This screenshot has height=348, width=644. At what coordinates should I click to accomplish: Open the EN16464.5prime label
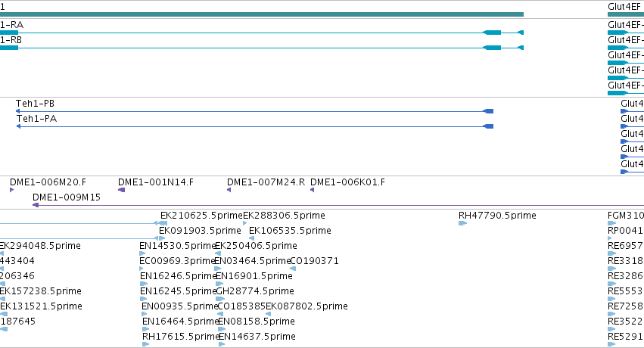click(x=181, y=322)
